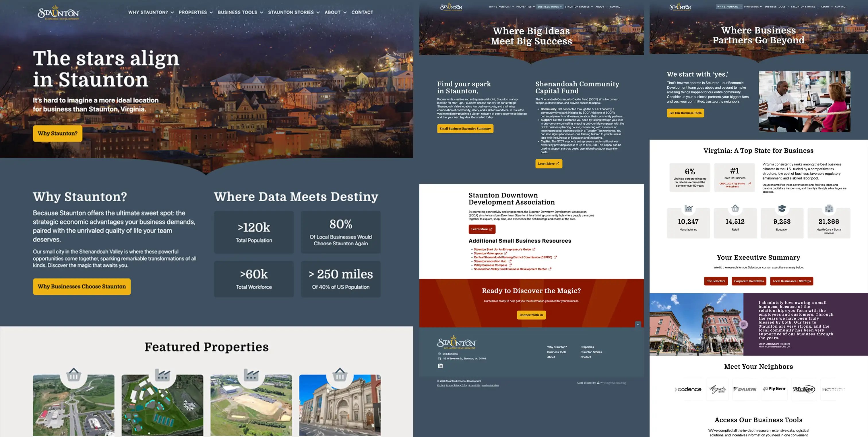Viewport: 868px width, 437px height.
Task: Expand Business Tools chevron in left page nav
Action: pyautogui.click(x=261, y=12)
